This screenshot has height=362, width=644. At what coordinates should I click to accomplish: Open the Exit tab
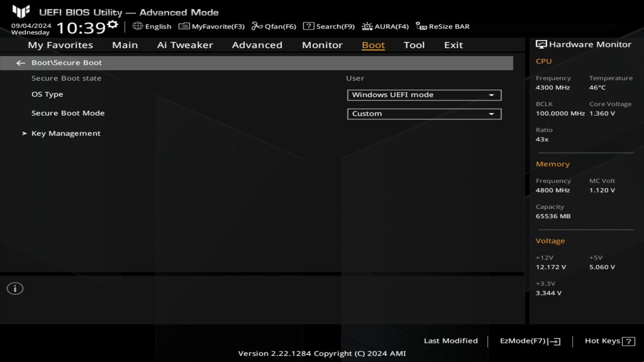click(453, 45)
